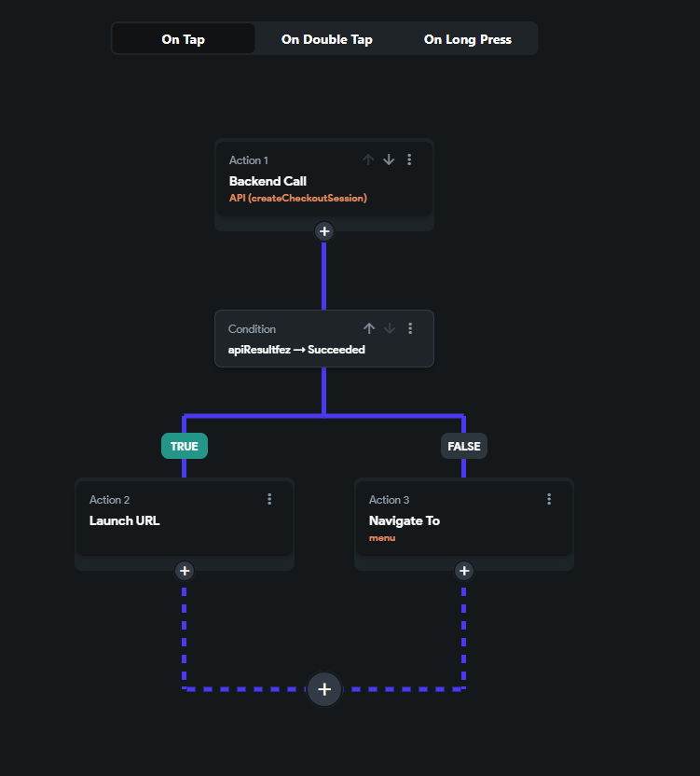The width and height of the screenshot is (700, 776).
Task: Click the up arrow on the Condition card
Action: click(369, 328)
